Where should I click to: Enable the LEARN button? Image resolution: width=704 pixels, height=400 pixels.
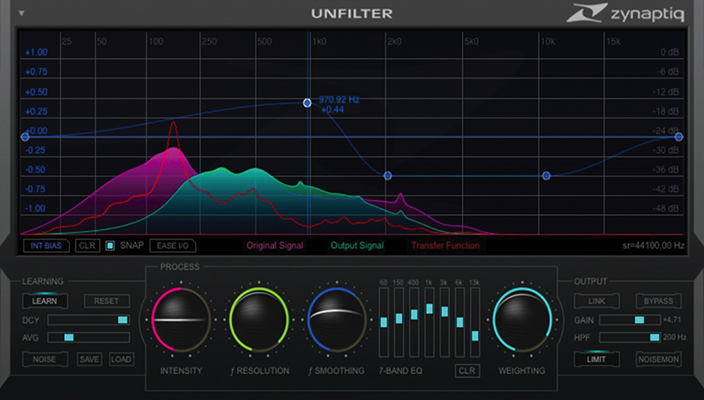[44, 300]
